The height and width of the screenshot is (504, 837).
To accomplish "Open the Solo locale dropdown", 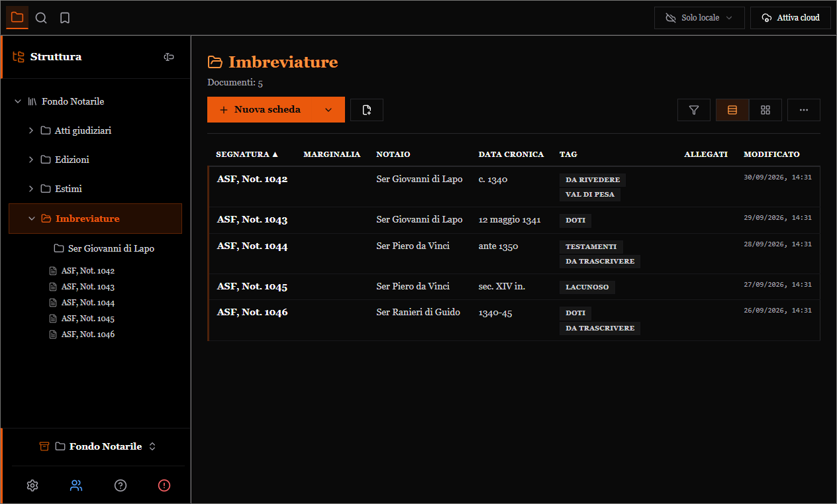I will (x=699, y=18).
